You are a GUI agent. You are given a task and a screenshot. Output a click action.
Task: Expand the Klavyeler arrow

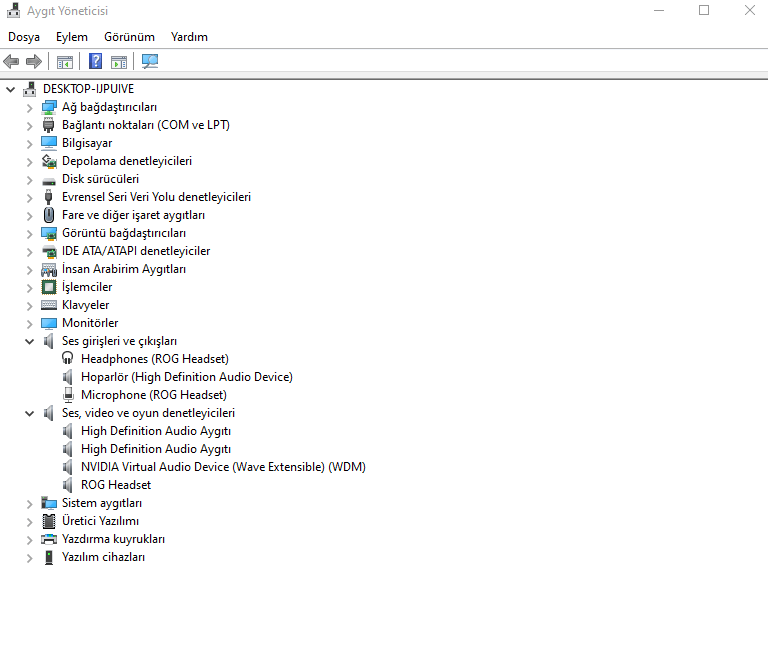29,306
